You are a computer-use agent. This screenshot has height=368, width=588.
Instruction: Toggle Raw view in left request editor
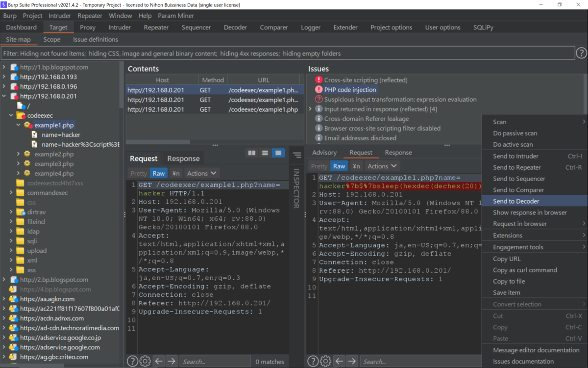(159, 173)
